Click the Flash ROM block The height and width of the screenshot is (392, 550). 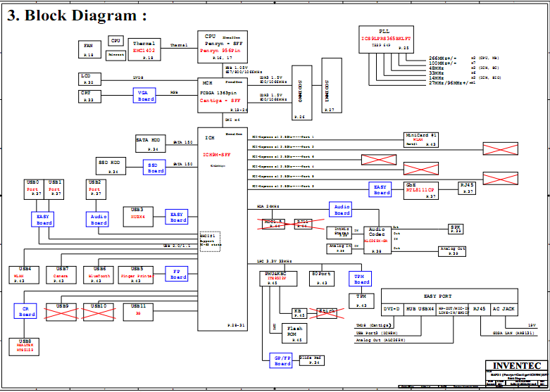[294, 333]
